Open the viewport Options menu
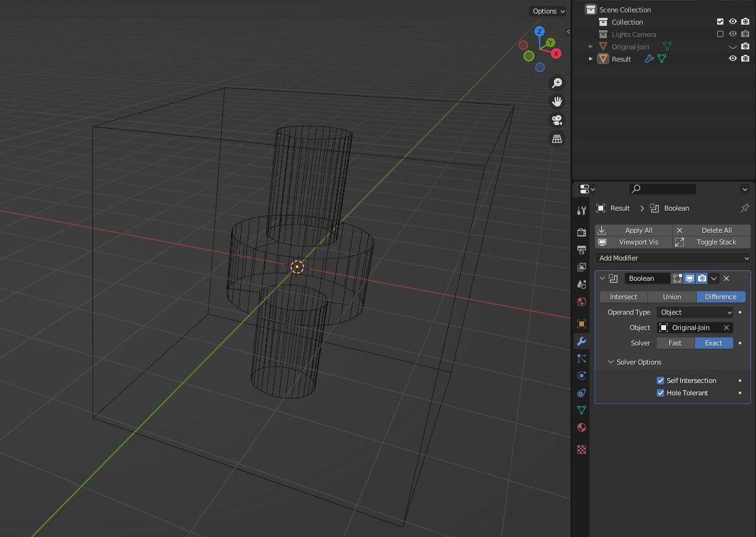 [x=547, y=11]
